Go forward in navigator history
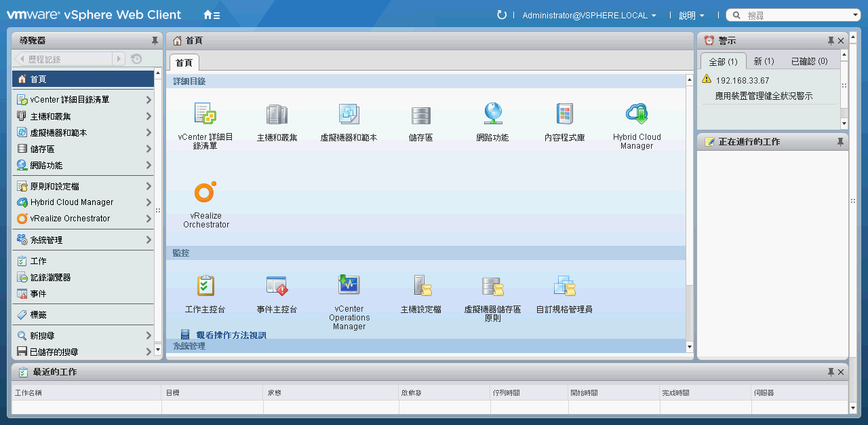This screenshot has height=425, width=868. pos(119,59)
